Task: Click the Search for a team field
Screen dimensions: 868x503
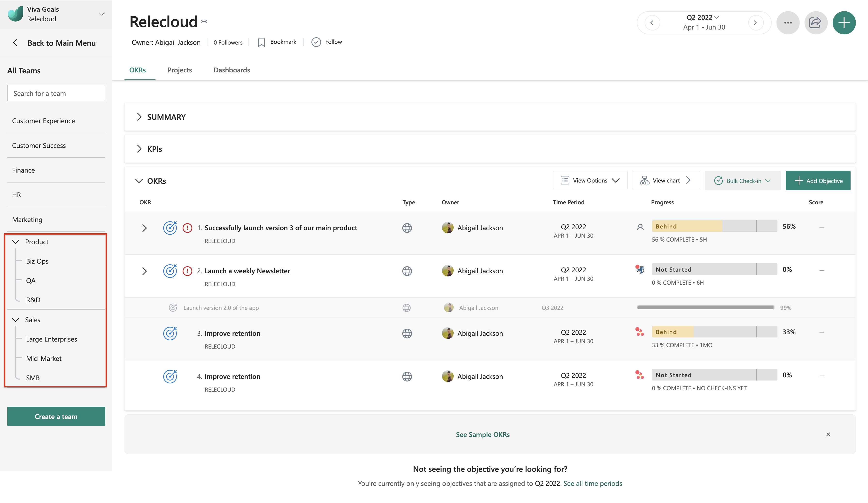Action: (x=56, y=93)
